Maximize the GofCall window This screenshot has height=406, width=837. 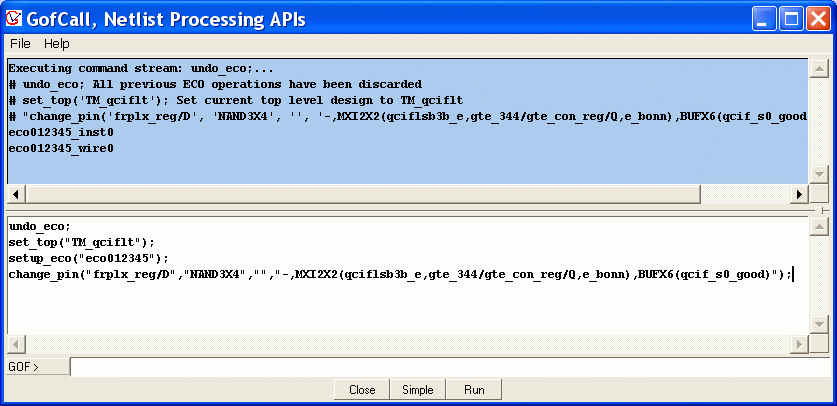(792, 19)
